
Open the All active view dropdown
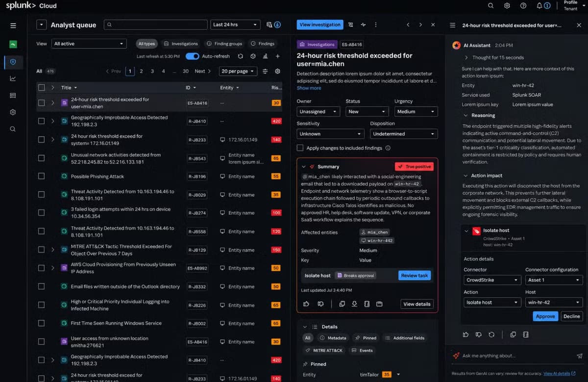(89, 44)
